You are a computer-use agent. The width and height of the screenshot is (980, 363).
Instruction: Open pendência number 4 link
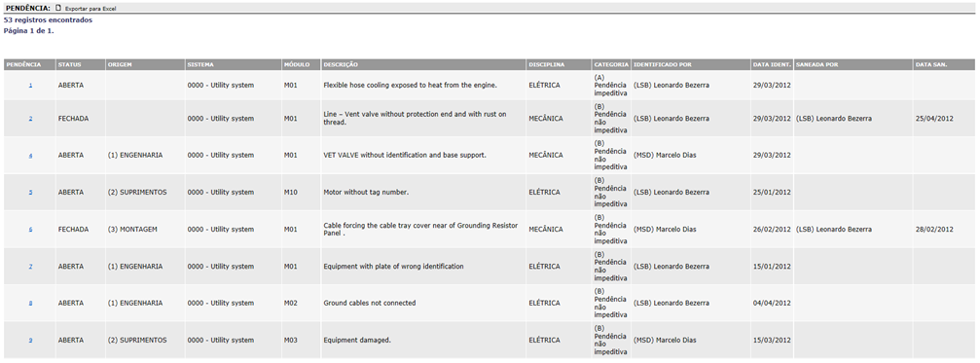[30, 156]
